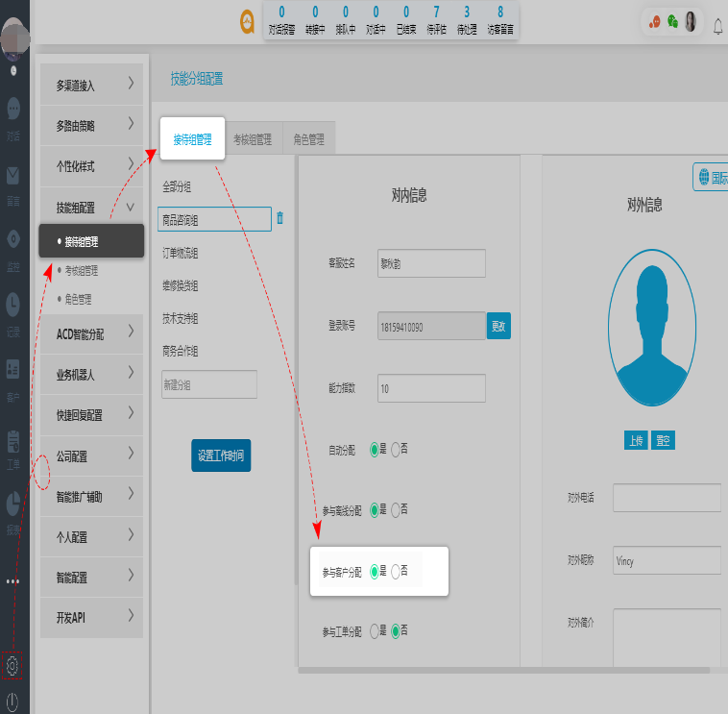
Task: Click the user avatar at top left
Action: 14,40
